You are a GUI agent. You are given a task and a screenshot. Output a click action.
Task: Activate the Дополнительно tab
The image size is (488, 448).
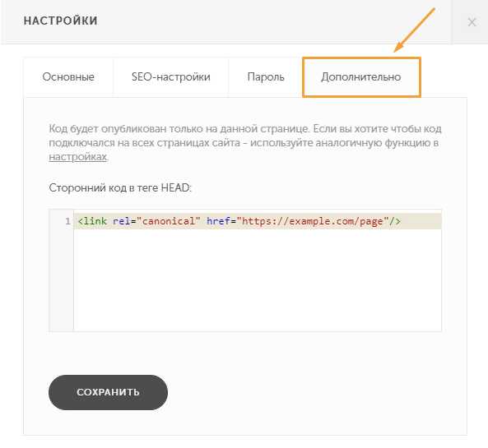coord(361,76)
